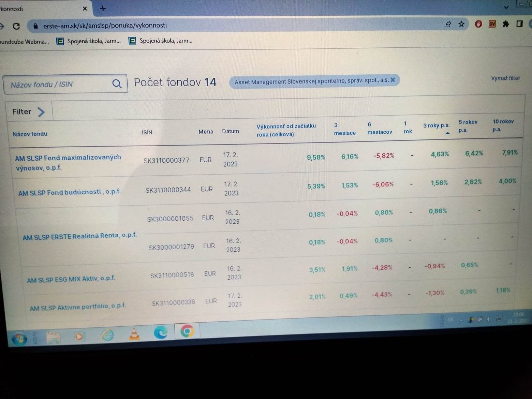Sort by Výkonnosť od začiatku roka header
The height and width of the screenshot is (399, 532).
click(286, 130)
